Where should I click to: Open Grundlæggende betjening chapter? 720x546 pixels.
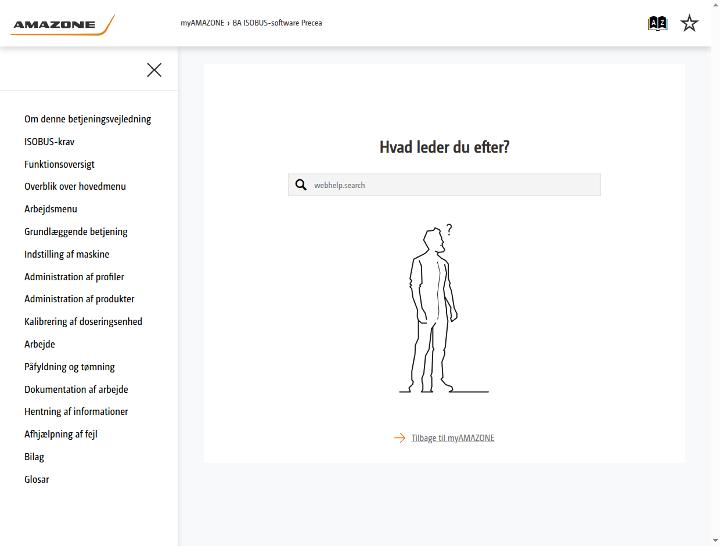click(76, 231)
